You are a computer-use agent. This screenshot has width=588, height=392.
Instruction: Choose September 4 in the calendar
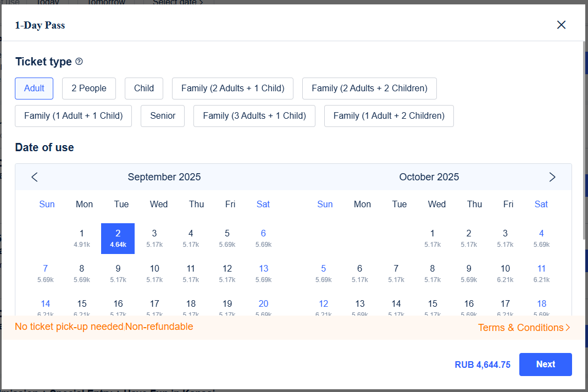click(x=191, y=239)
